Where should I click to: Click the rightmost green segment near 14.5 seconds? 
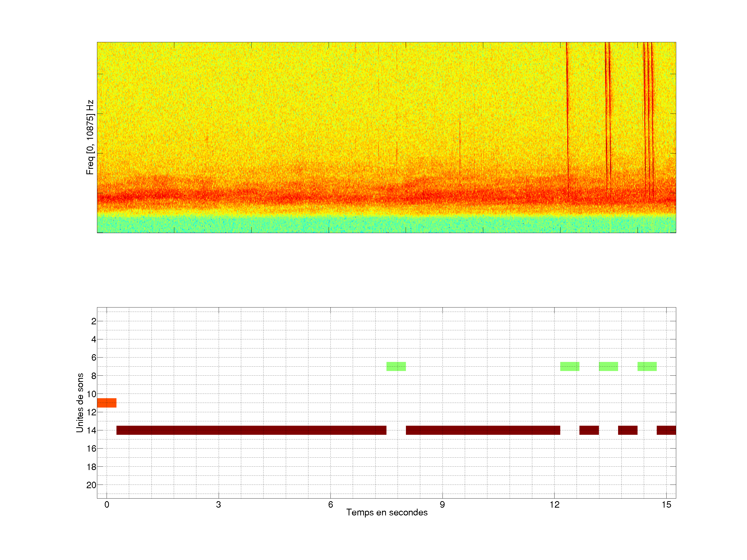tap(647, 366)
